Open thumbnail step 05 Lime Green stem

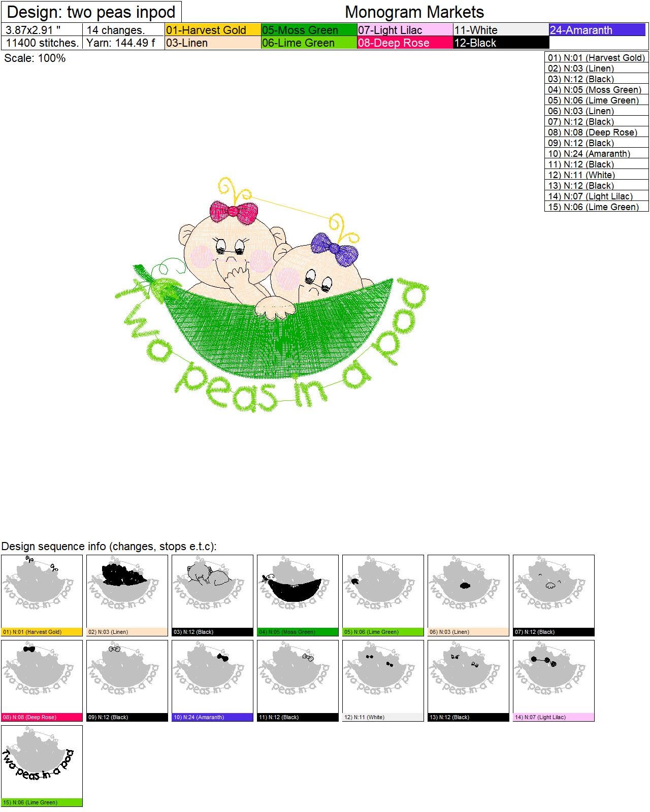[383, 595]
